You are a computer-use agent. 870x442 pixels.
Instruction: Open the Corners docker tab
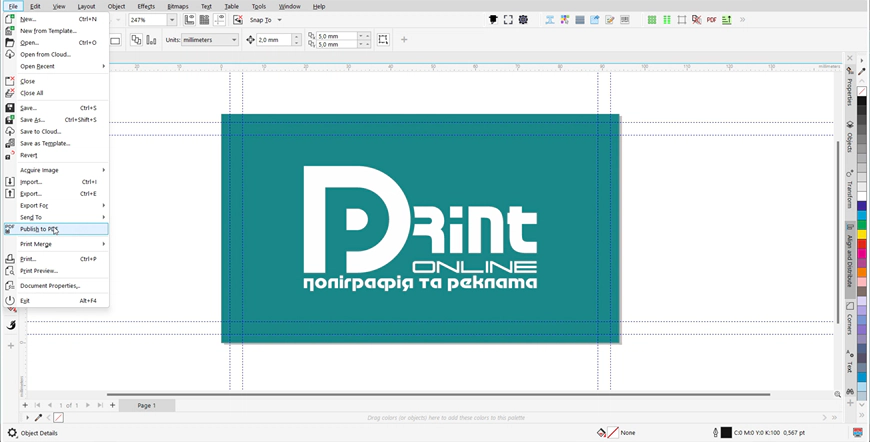point(849,319)
